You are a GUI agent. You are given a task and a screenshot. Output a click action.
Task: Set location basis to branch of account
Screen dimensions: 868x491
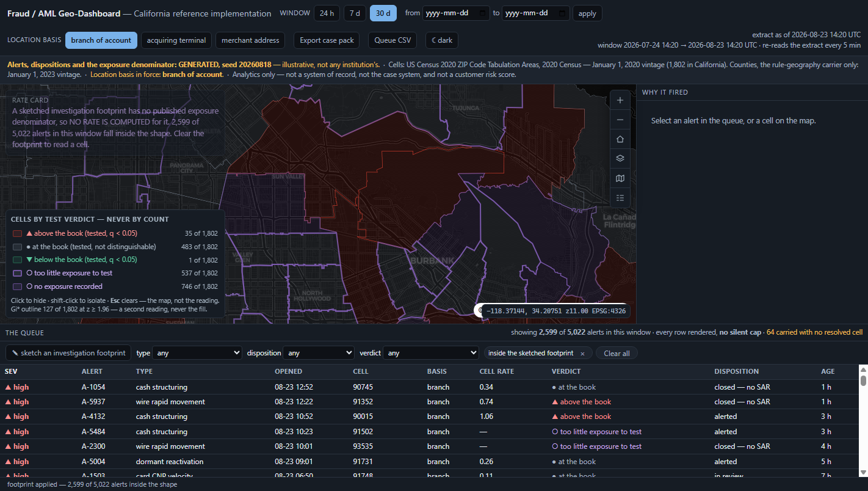(x=101, y=40)
